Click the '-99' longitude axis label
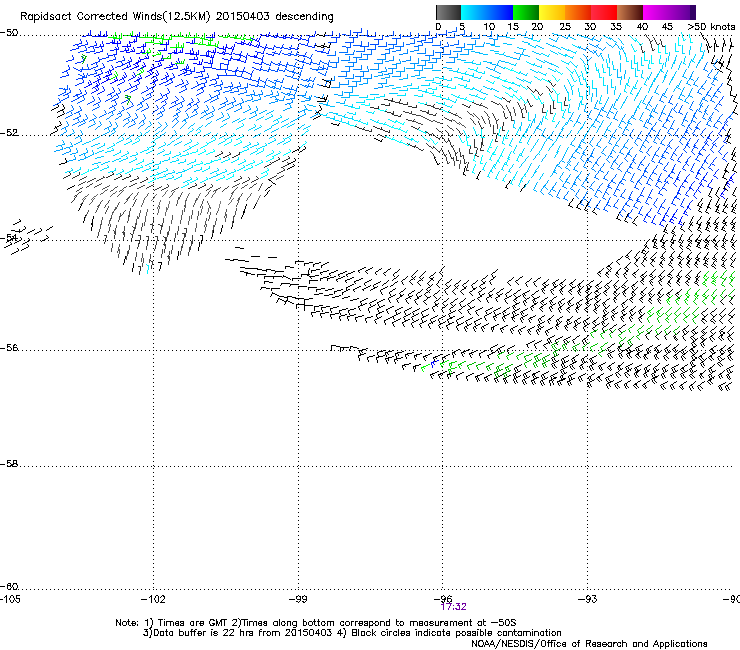The width and height of the screenshot is (740, 650). pos(298,599)
